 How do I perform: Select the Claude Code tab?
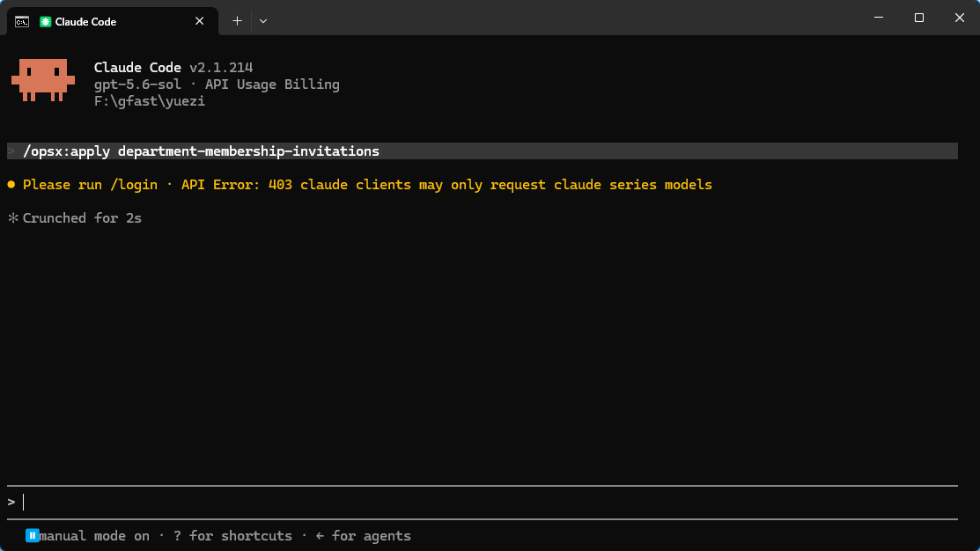pyautogui.click(x=113, y=21)
